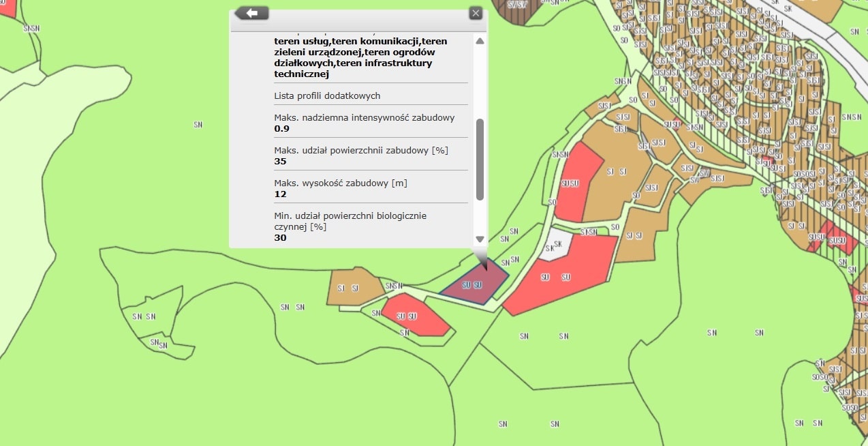Click the brown SJ parcel left of the selected plot
This screenshot has height=446, width=868.
[x=349, y=288]
